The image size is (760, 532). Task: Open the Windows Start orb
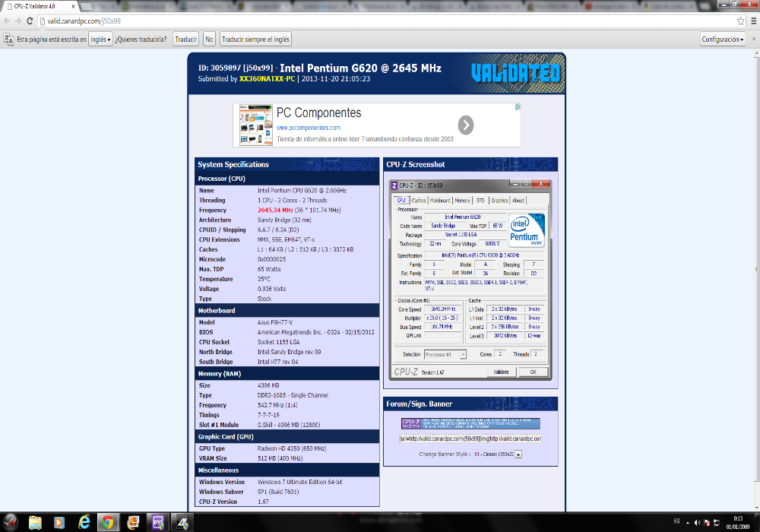point(11,522)
